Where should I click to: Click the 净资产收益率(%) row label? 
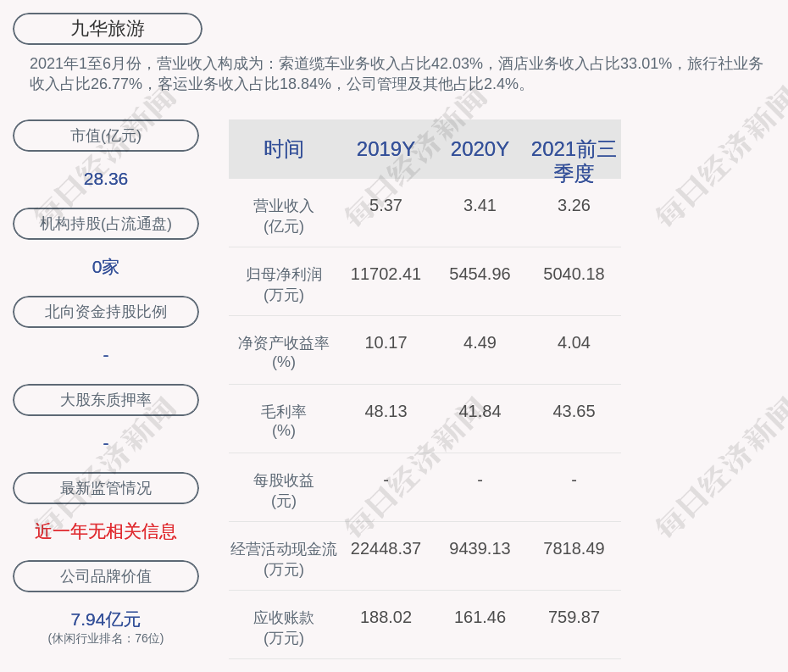pos(284,353)
